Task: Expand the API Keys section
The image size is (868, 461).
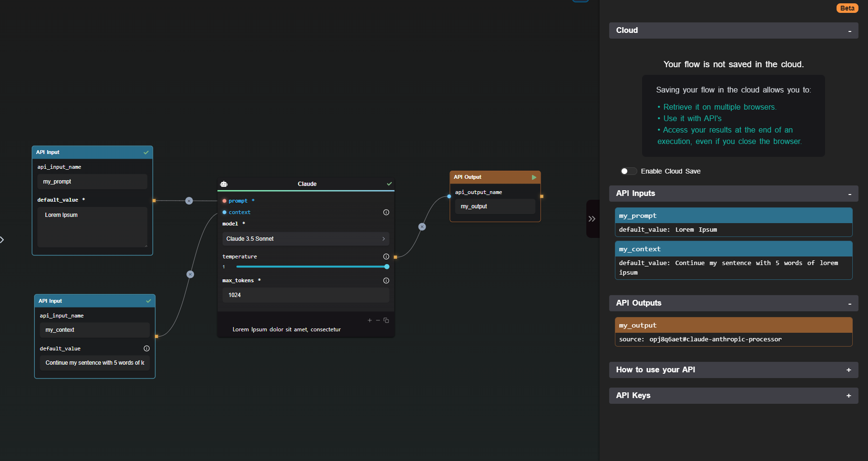Action: [848, 396]
